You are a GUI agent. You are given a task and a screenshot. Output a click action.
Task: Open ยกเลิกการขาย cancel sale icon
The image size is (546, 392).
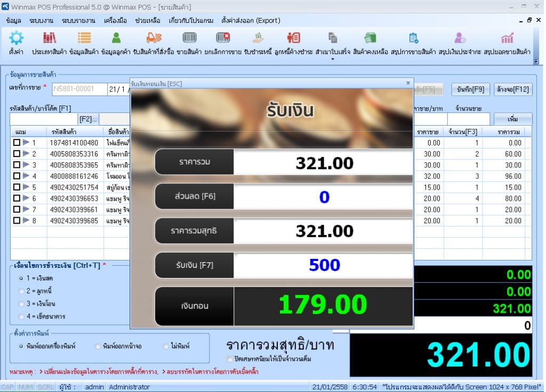[223, 38]
